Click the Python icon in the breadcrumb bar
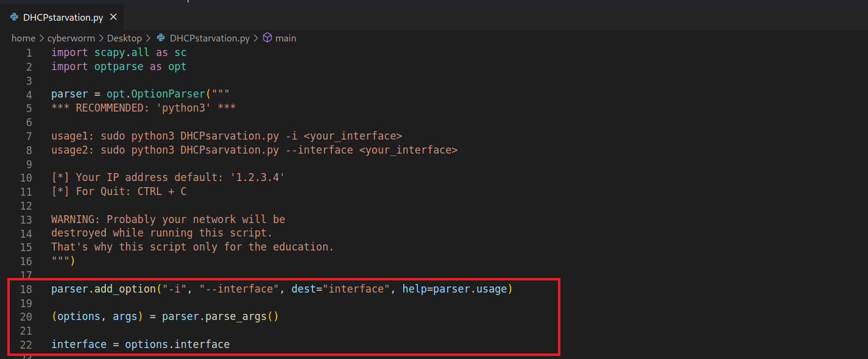This screenshot has height=359, width=868. click(161, 38)
